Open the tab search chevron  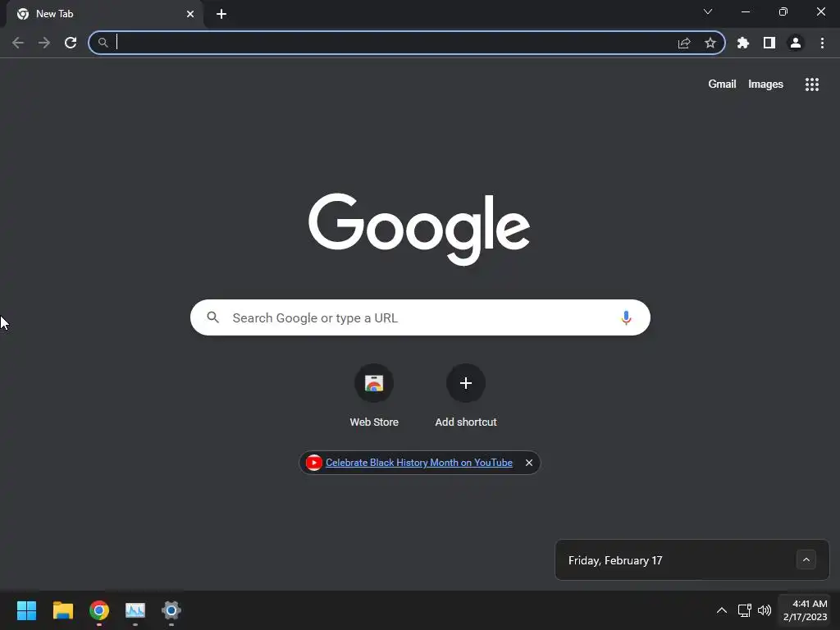point(708,11)
